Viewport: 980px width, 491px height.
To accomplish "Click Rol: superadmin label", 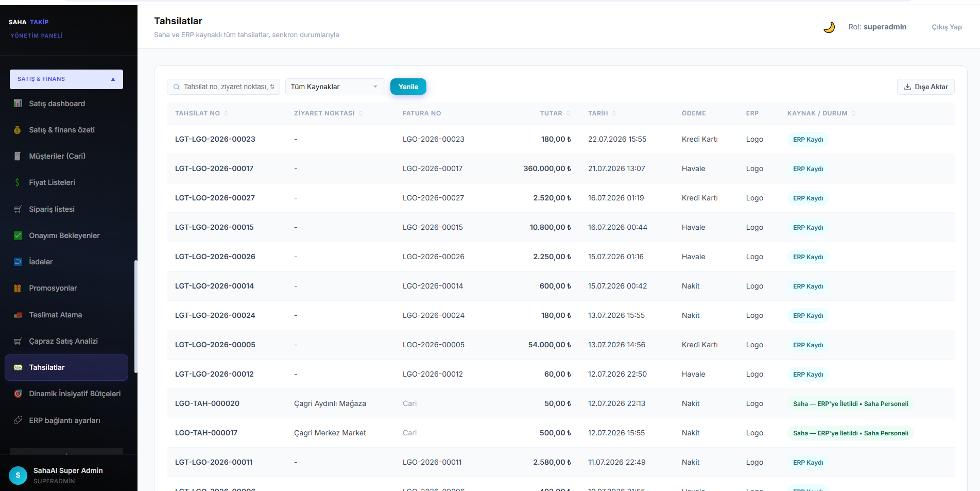I will tap(877, 27).
